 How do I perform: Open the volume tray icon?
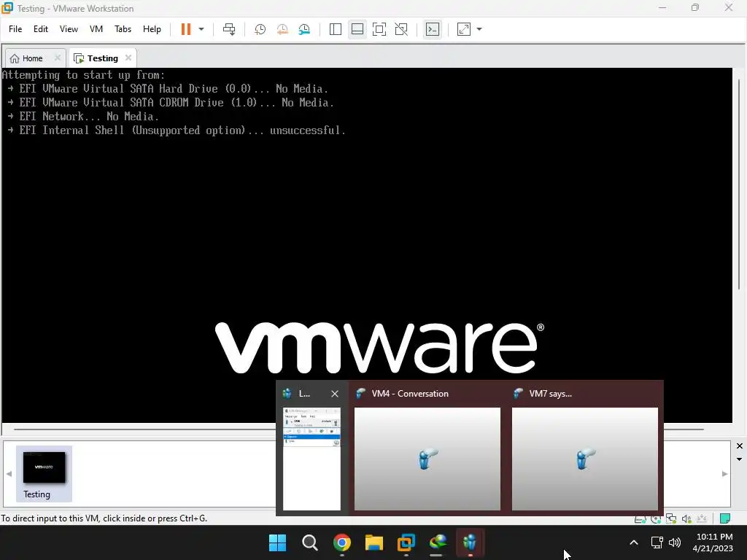point(675,542)
